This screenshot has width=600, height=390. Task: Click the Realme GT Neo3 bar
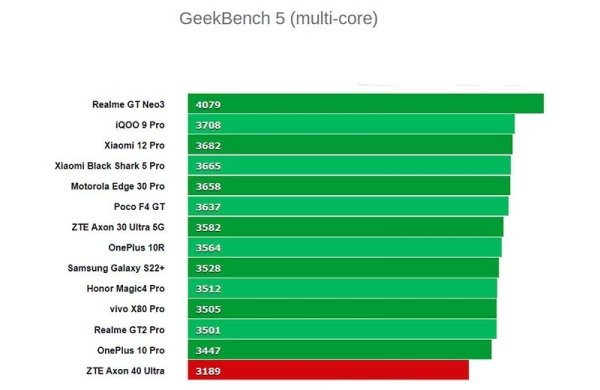(x=365, y=103)
